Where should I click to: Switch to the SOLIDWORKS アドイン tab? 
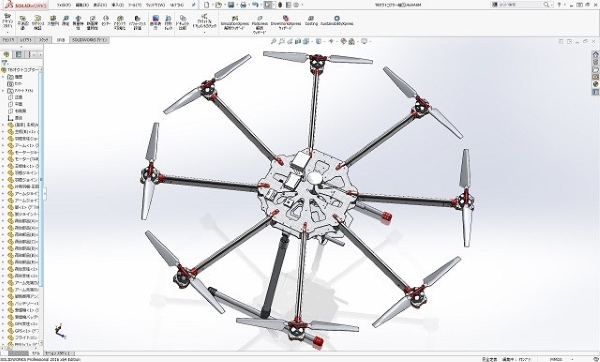[x=90, y=40]
